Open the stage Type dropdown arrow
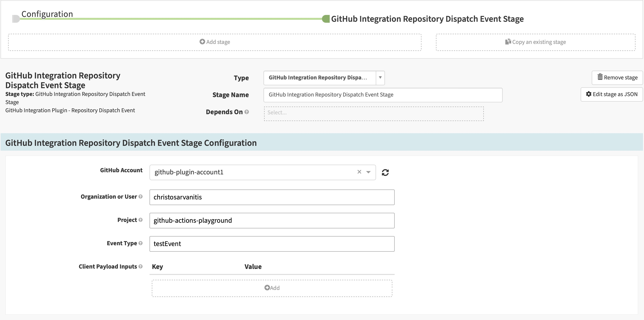 (380, 78)
